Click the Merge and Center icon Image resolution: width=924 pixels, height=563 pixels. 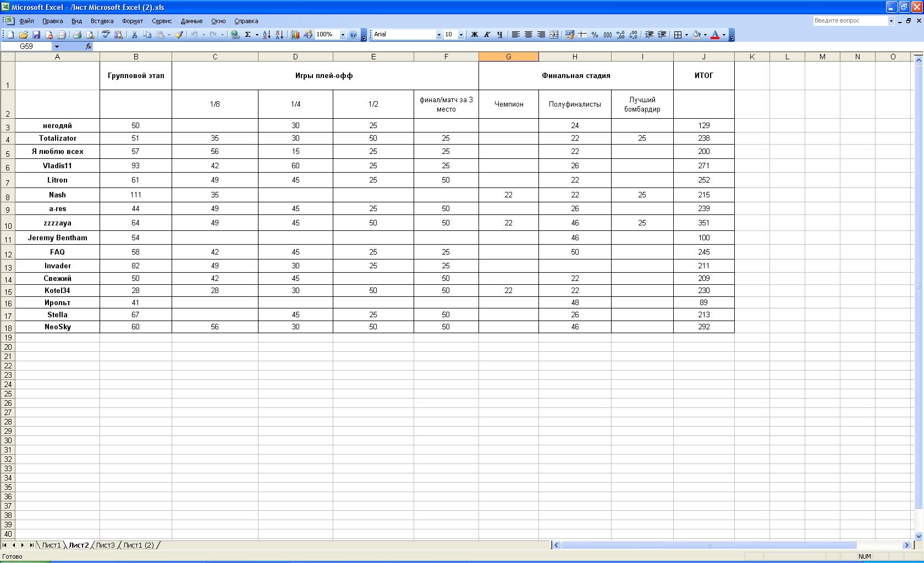click(554, 35)
